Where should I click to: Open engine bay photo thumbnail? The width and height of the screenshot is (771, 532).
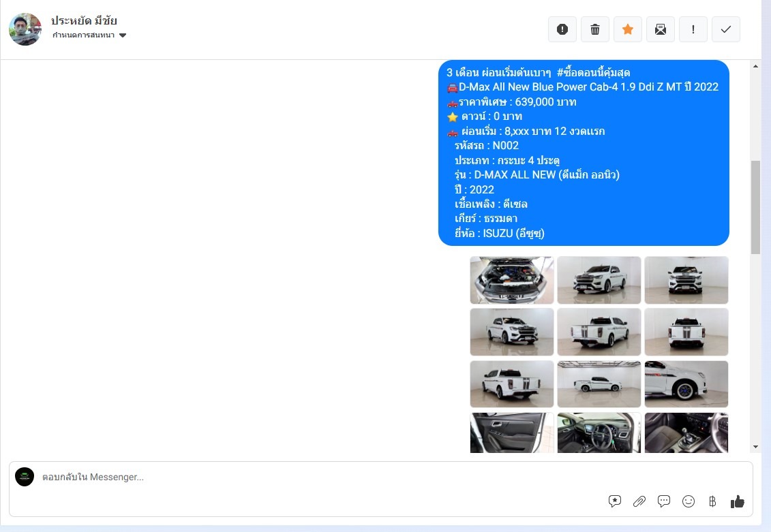click(x=512, y=280)
